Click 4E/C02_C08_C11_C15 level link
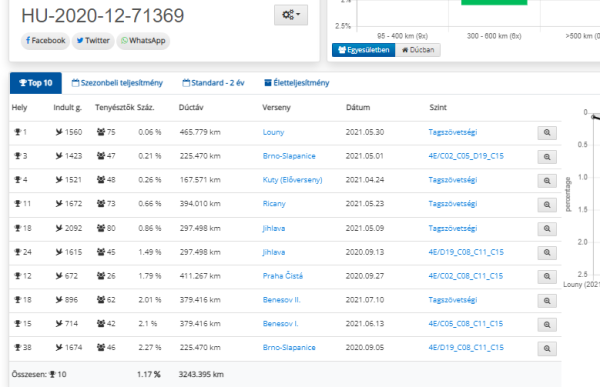Viewport: 600px width, 387px height. click(x=466, y=276)
